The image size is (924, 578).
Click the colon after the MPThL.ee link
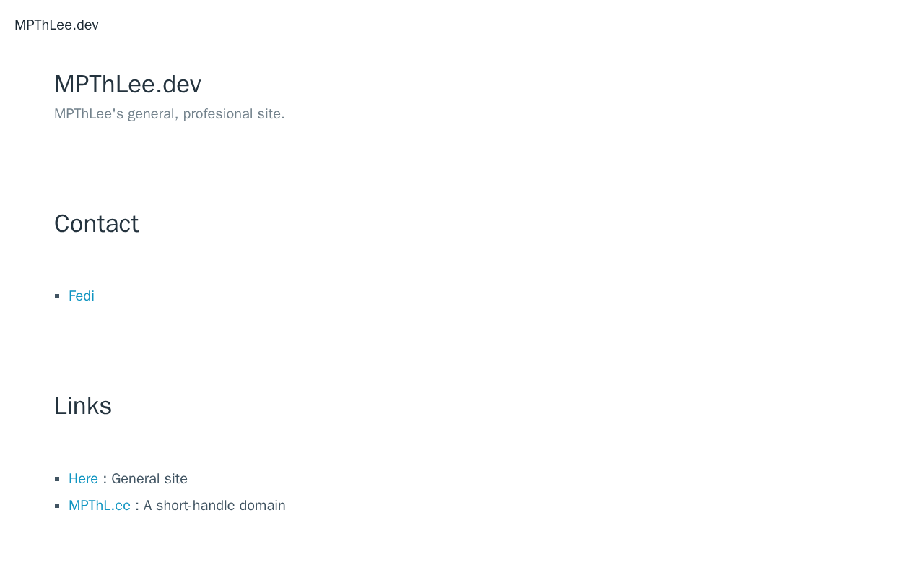(x=137, y=506)
